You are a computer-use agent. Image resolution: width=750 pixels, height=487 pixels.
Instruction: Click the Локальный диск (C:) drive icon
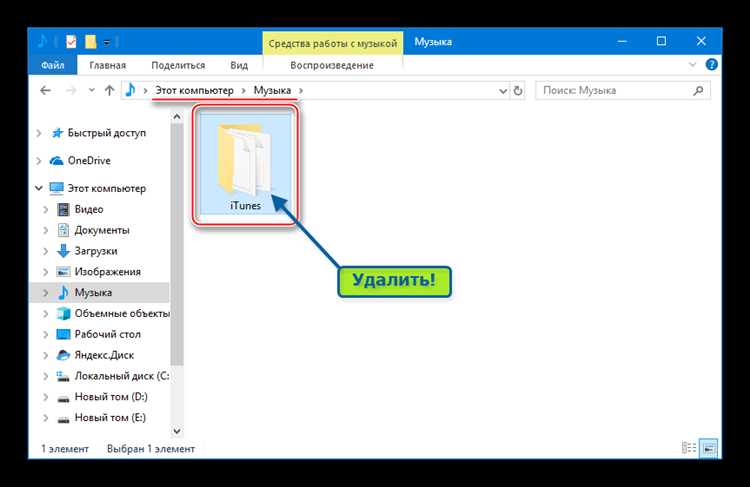click(x=63, y=376)
